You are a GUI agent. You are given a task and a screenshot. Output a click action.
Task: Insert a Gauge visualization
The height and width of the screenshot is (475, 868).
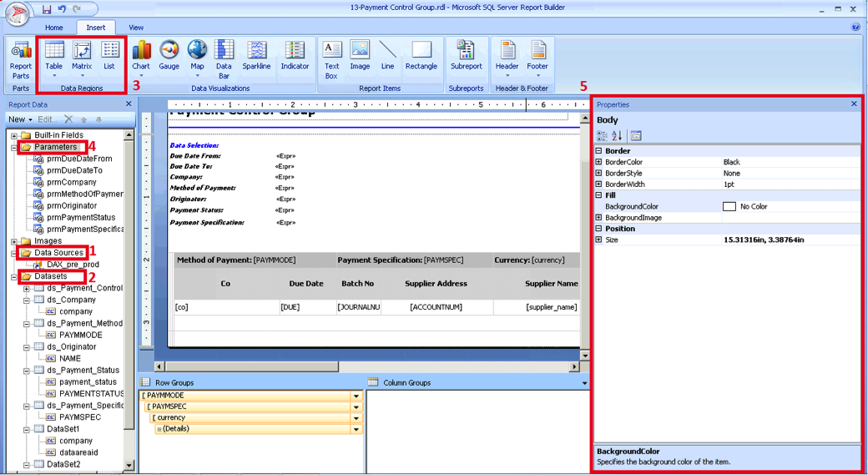pos(169,55)
